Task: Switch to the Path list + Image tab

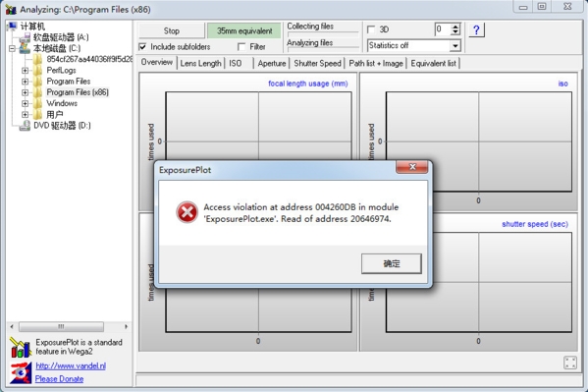Action: point(376,64)
